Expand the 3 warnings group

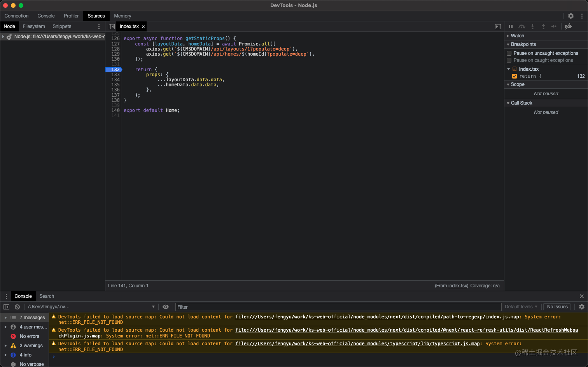[x=5, y=346]
